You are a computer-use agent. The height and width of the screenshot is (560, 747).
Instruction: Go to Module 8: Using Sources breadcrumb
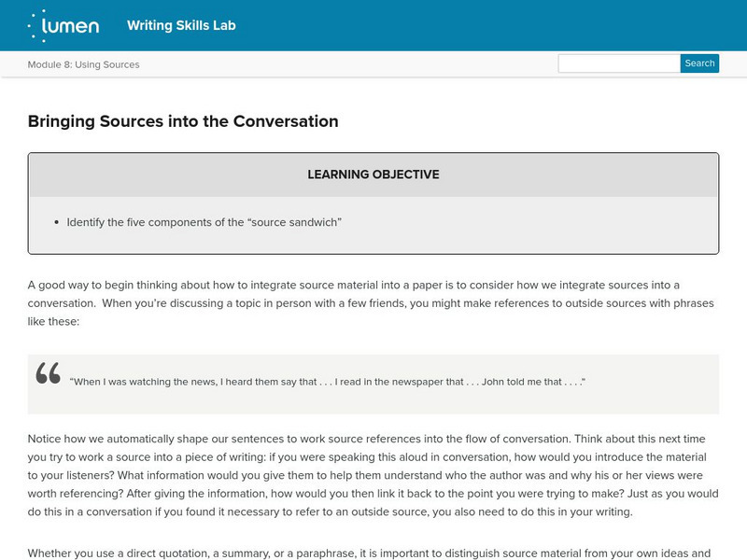[x=83, y=64]
